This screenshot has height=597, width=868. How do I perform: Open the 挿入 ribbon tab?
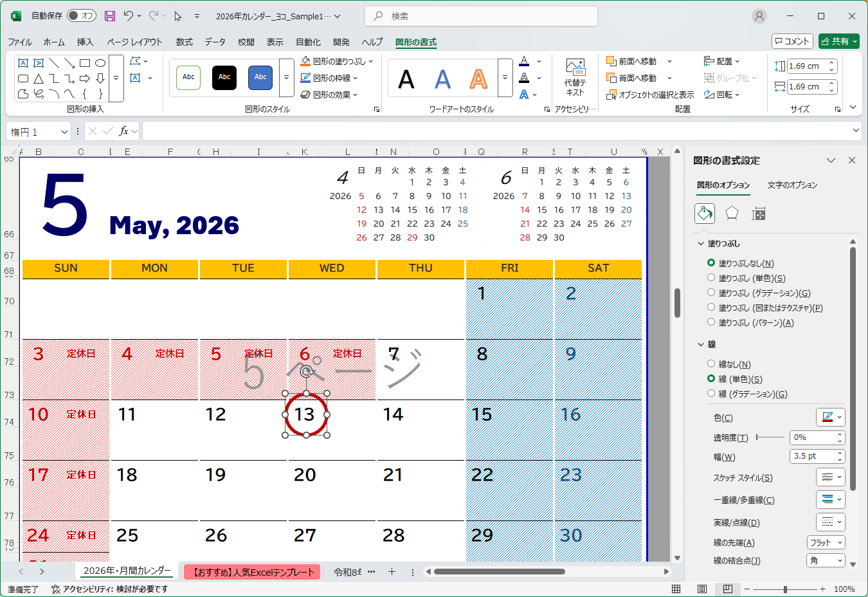point(85,42)
